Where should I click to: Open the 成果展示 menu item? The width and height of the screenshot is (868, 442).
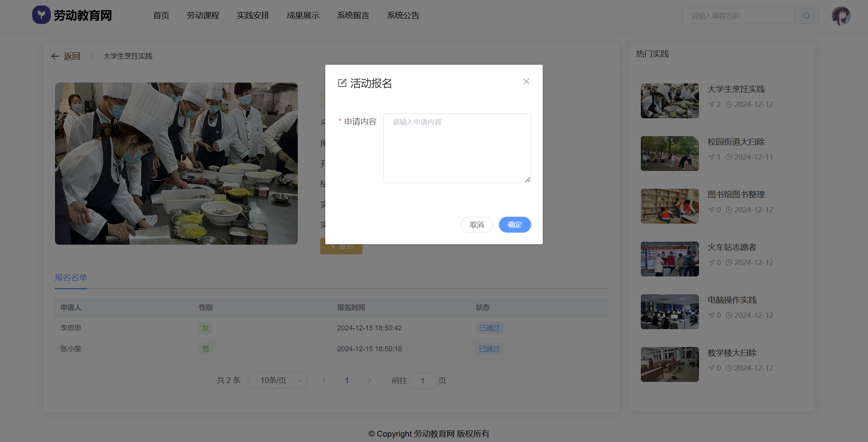(x=303, y=16)
